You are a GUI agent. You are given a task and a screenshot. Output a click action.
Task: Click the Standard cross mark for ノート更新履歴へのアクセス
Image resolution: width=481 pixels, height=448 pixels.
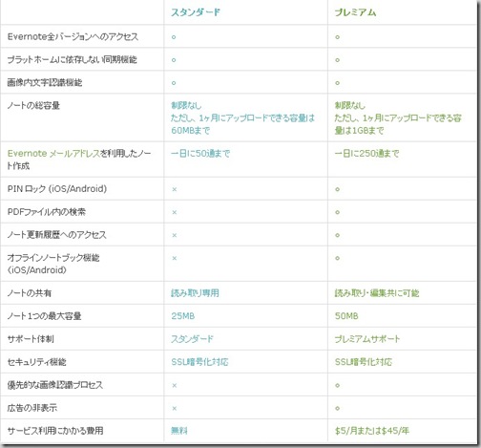click(175, 235)
